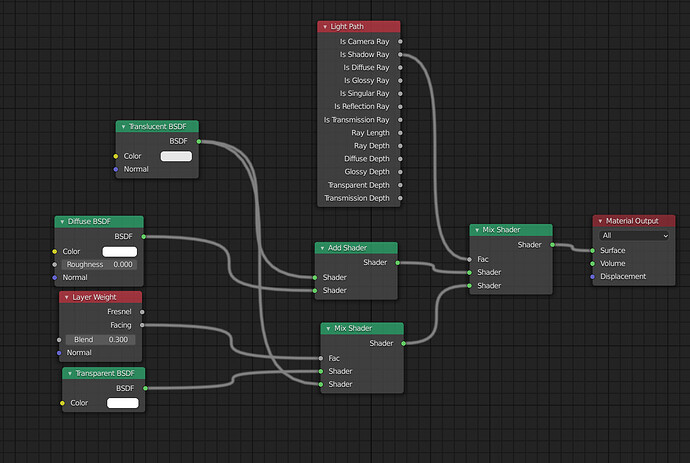The width and height of the screenshot is (690, 463).
Task: Select the Diffuse BSDF node title
Action: click(89, 221)
